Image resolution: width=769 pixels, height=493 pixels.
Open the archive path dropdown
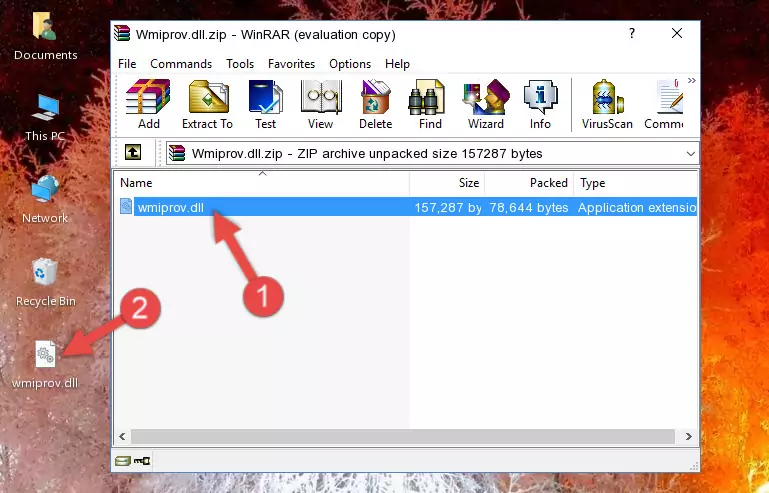click(x=691, y=154)
